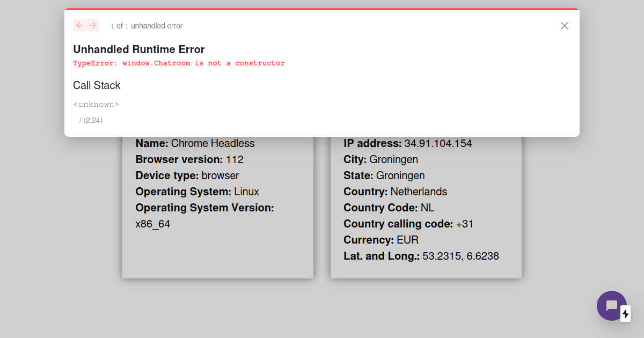Select the TypeError message text

tap(179, 63)
